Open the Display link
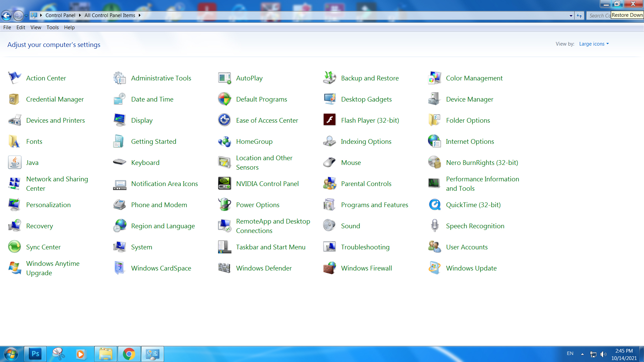 pyautogui.click(x=142, y=120)
